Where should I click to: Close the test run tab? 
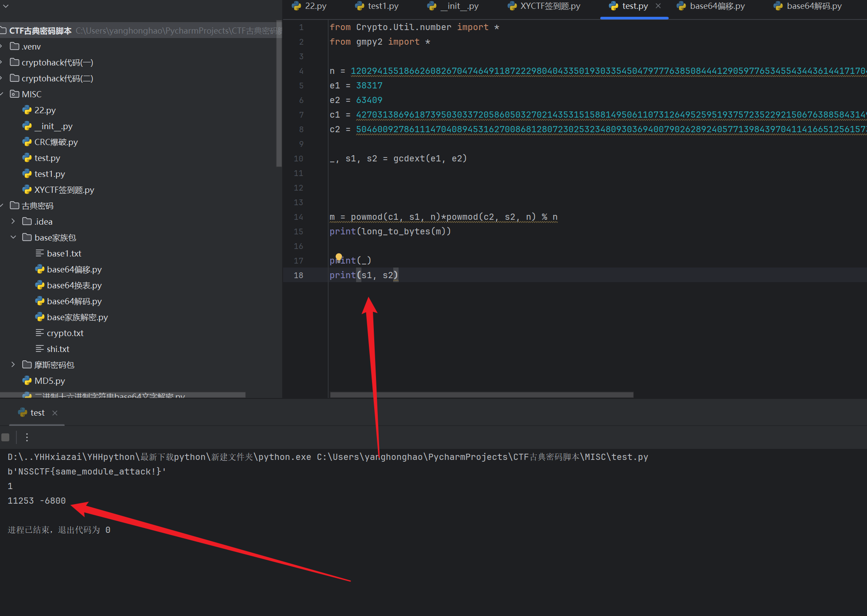(55, 413)
